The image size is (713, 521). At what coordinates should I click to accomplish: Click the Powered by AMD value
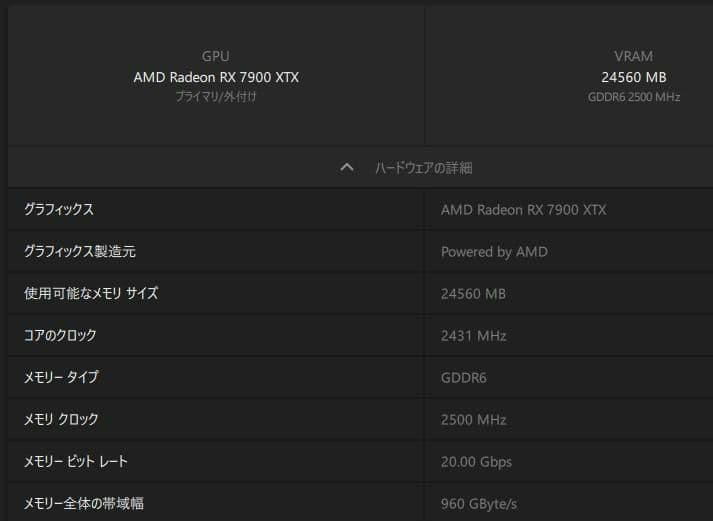tap(494, 252)
